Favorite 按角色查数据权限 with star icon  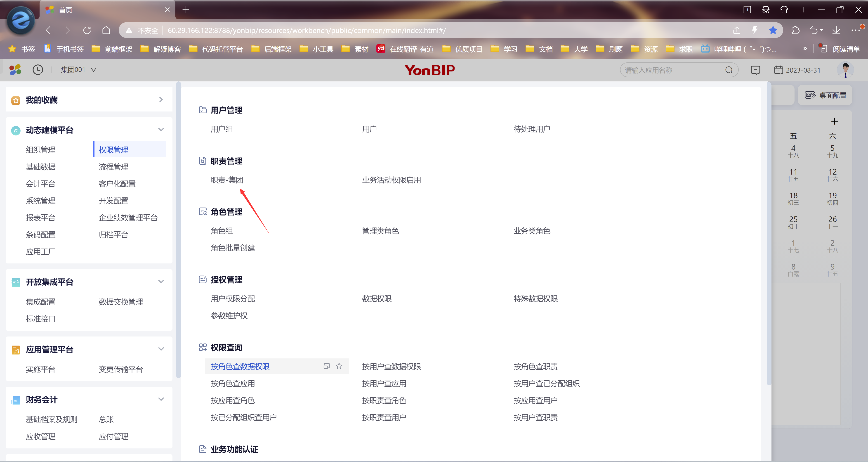click(x=339, y=366)
